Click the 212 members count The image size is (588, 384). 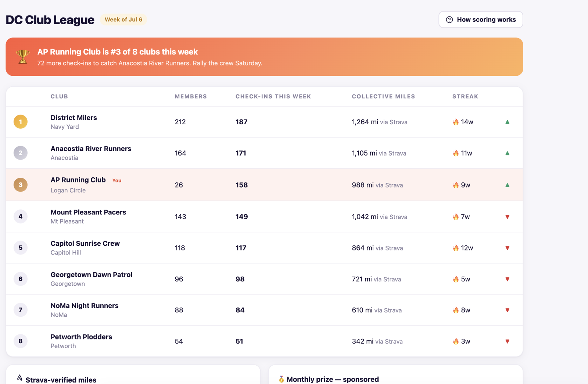[x=180, y=122]
